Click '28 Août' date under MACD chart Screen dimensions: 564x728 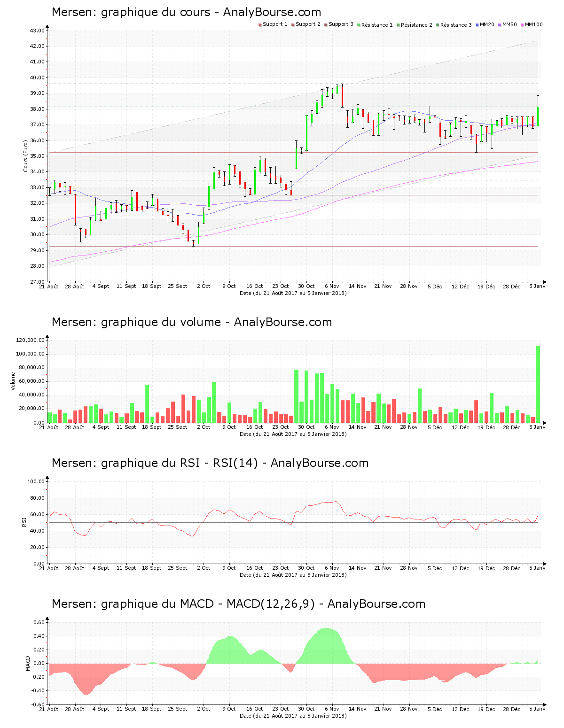click(75, 709)
